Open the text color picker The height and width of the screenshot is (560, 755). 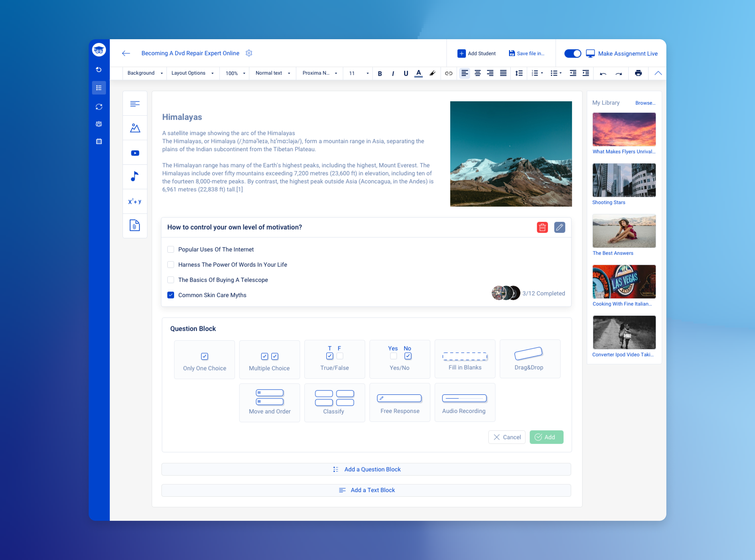pos(419,73)
